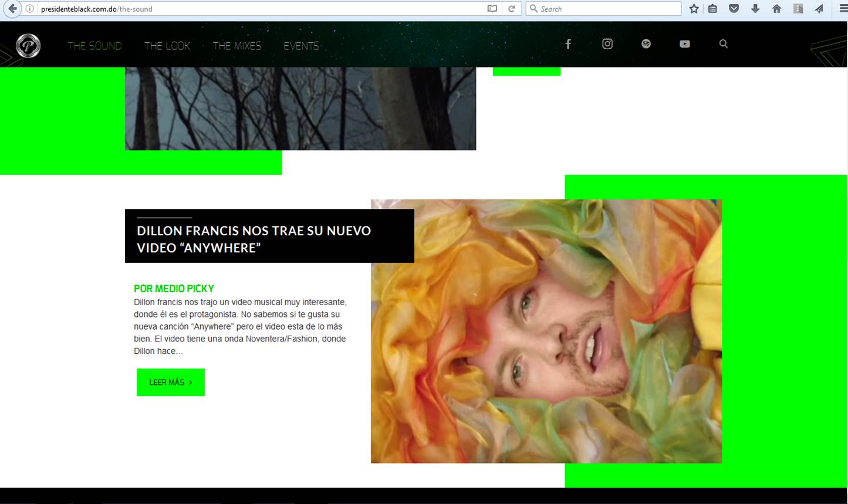Toggle reader view icon in address bar
This screenshot has width=848, height=504.
click(492, 9)
